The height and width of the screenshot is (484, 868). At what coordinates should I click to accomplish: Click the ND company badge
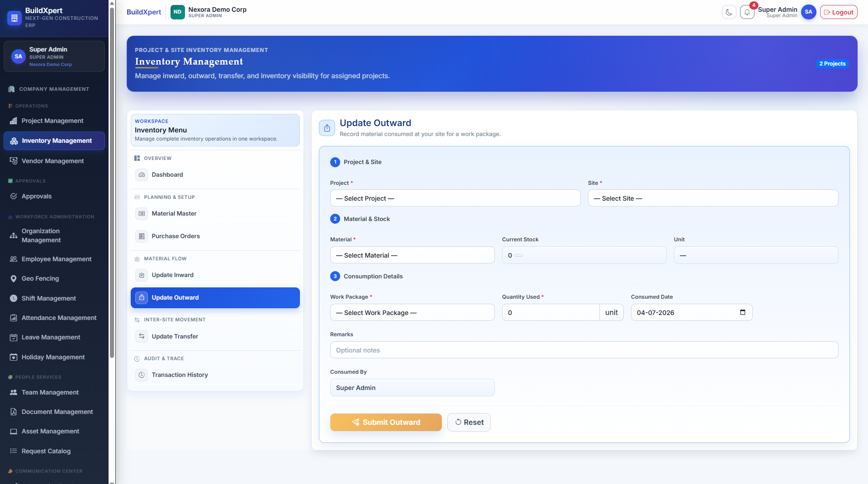tap(178, 12)
